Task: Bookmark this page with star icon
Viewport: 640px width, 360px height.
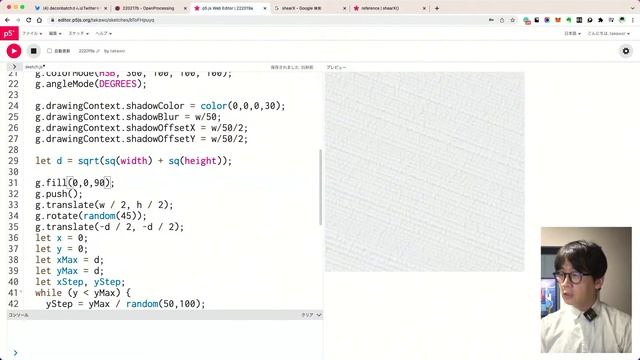Action: click(x=513, y=20)
